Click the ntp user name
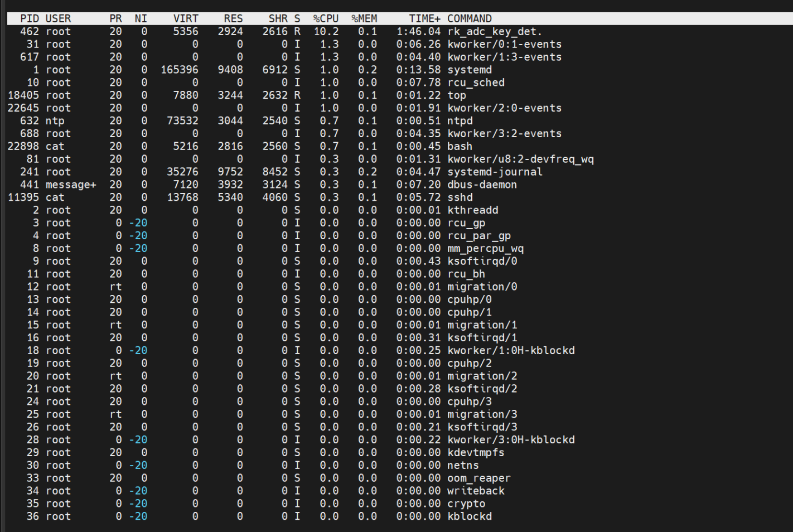This screenshot has height=532, width=793. click(x=55, y=121)
